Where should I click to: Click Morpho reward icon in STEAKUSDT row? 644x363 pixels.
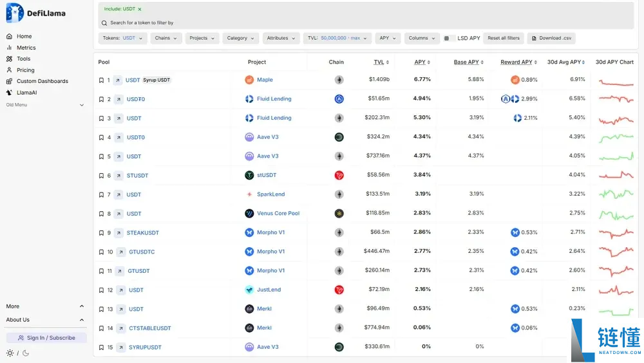[515, 232]
